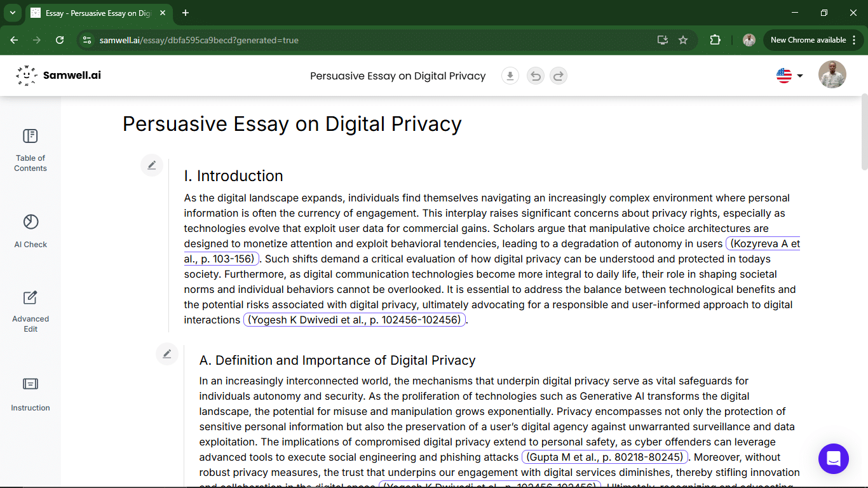This screenshot has width=868, height=488.
Task: Click the address bar URL field
Action: pyautogui.click(x=375, y=40)
